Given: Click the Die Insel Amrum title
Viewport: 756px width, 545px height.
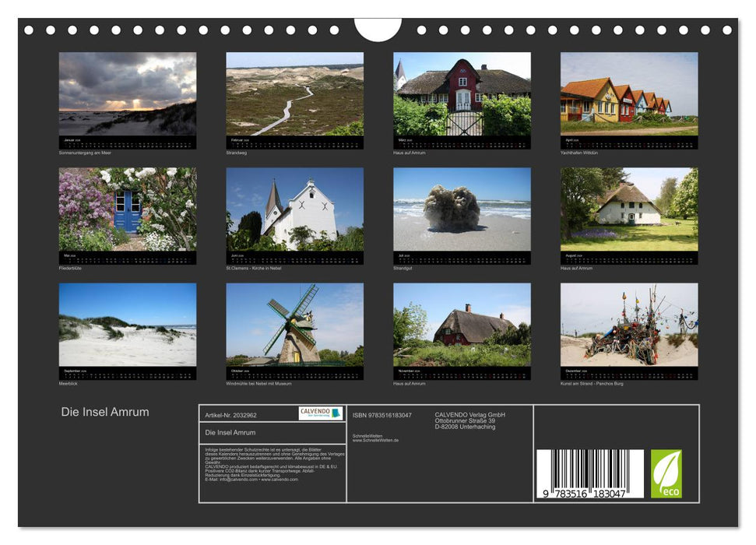Looking at the screenshot, I should pyautogui.click(x=105, y=413).
